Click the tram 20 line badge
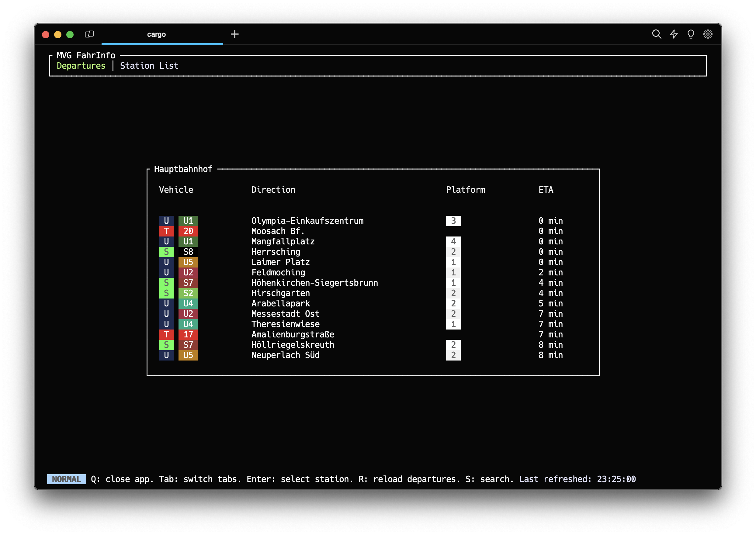 tap(188, 231)
